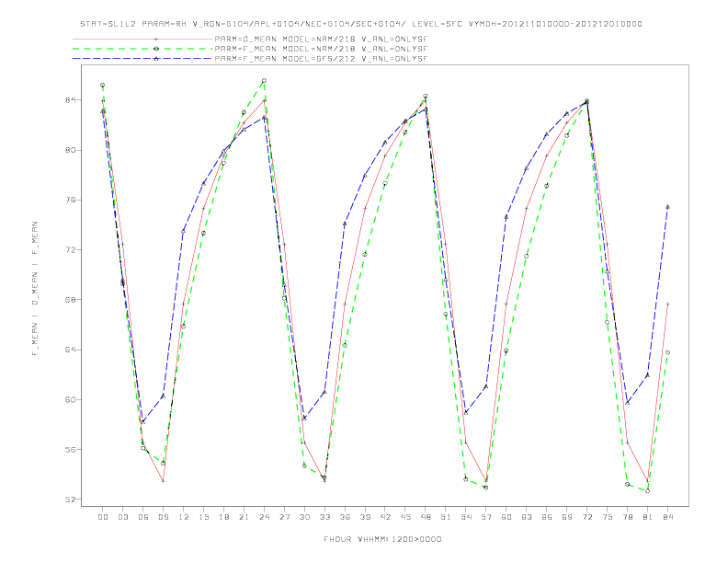This screenshot has width=728, height=563.
Task: Click x-axis tick label 51
Action: [x=446, y=517]
